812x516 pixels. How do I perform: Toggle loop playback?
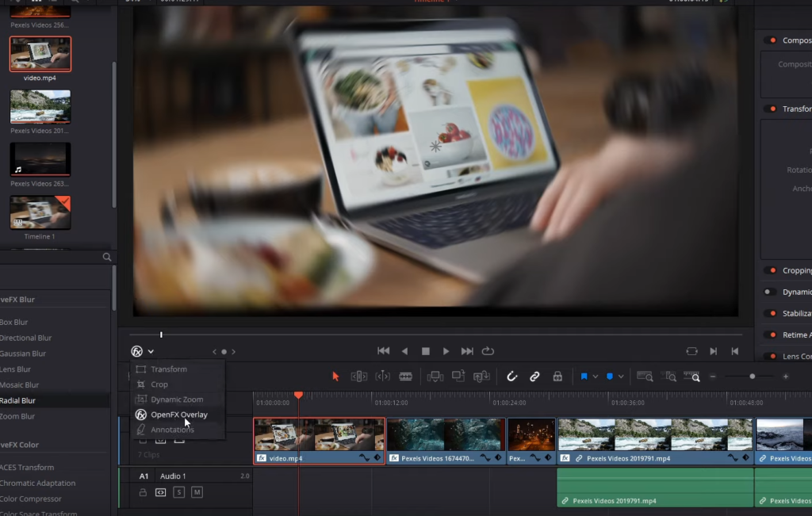(488, 351)
